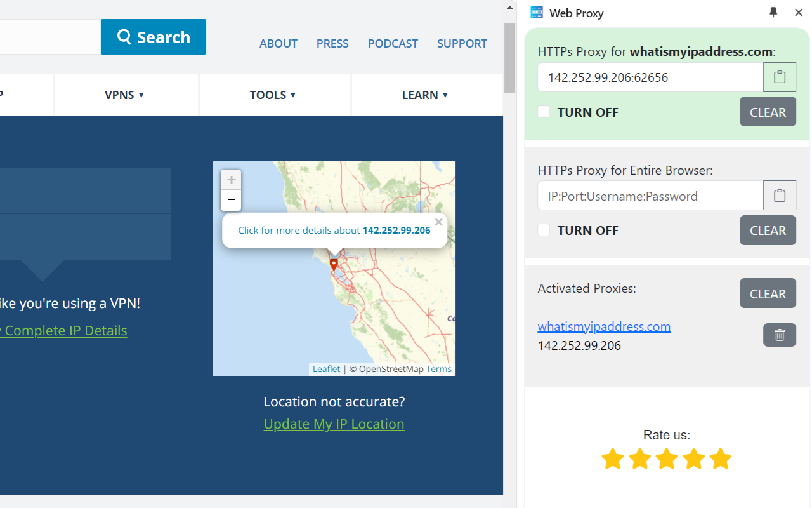Click the site proxy field with 142.252.99.206:62656
The height and width of the screenshot is (508, 812).
click(650, 77)
